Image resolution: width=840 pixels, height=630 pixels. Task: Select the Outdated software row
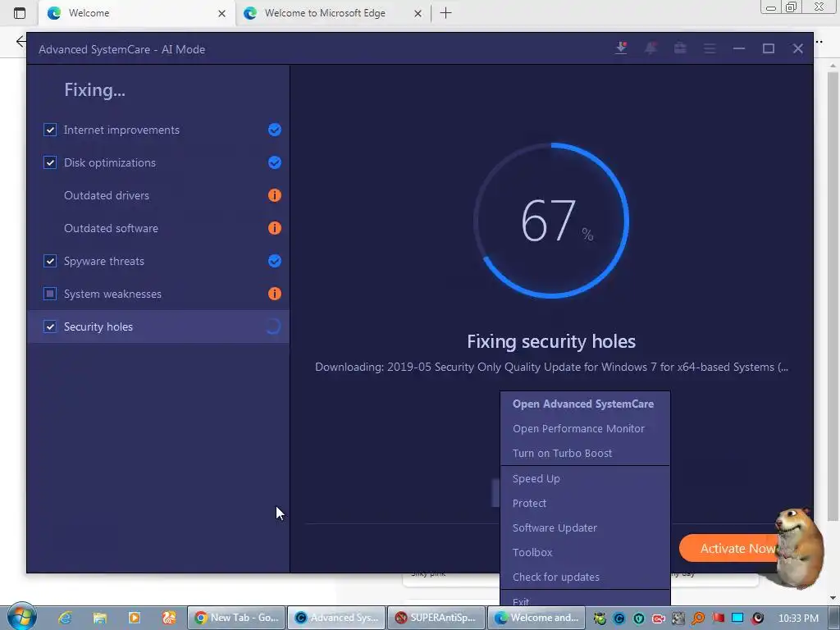(x=158, y=228)
